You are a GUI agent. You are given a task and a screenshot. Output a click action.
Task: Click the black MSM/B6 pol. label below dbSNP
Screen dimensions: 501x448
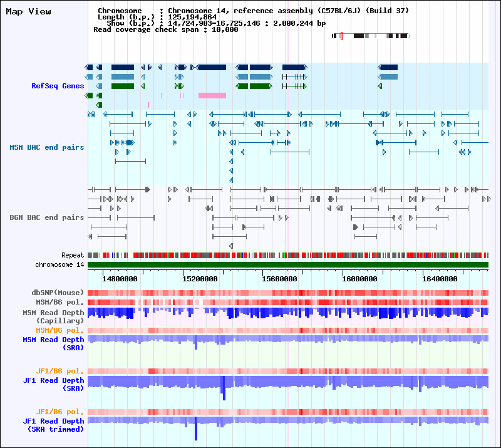click(59, 302)
